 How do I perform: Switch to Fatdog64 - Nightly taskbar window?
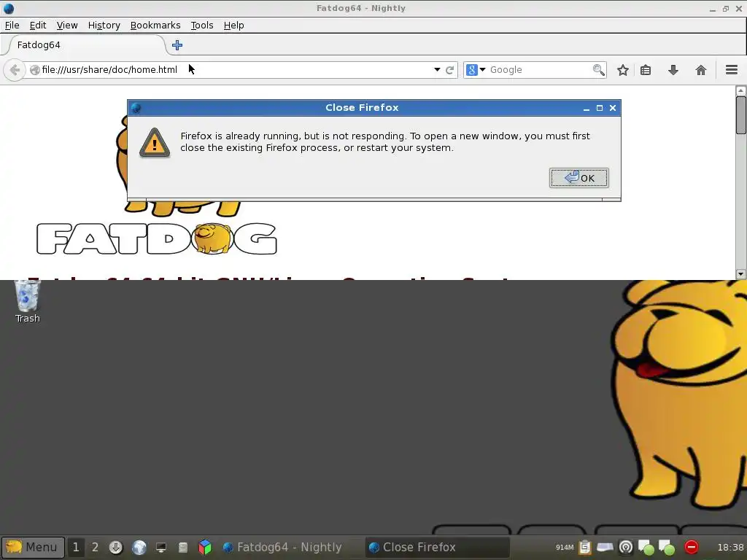(x=290, y=547)
